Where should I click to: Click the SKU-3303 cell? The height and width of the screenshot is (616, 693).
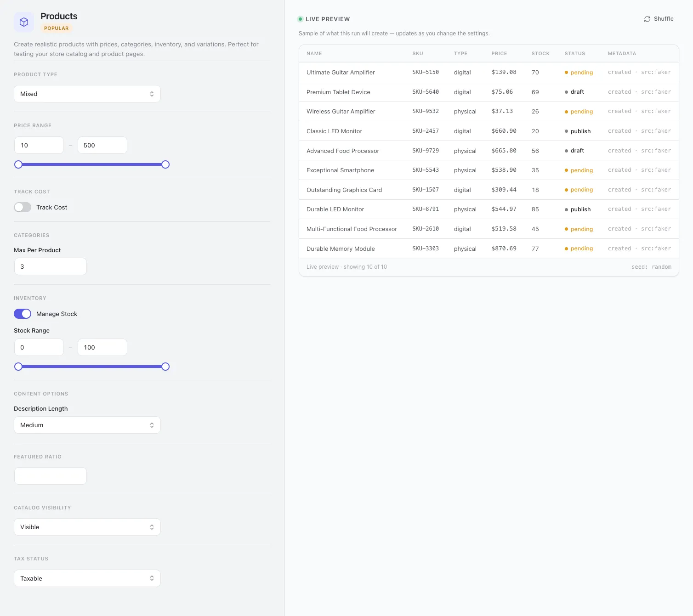coord(426,249)
